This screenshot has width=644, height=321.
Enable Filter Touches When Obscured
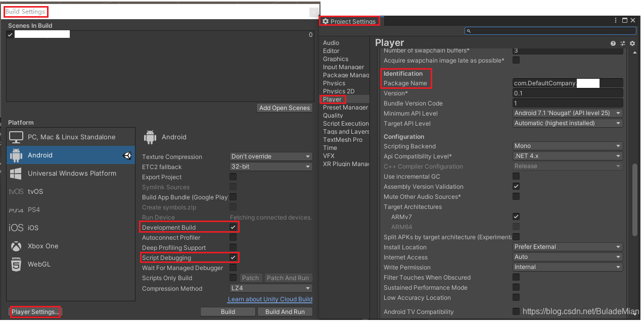(x=516, y=277)
